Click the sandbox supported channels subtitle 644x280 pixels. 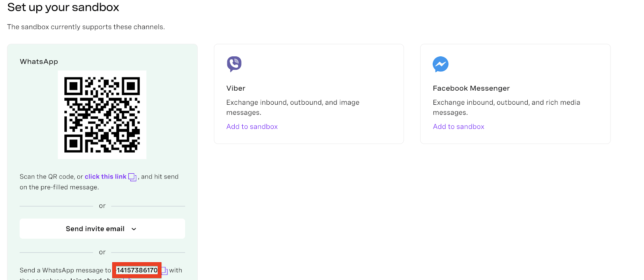[x=86, y=27]
